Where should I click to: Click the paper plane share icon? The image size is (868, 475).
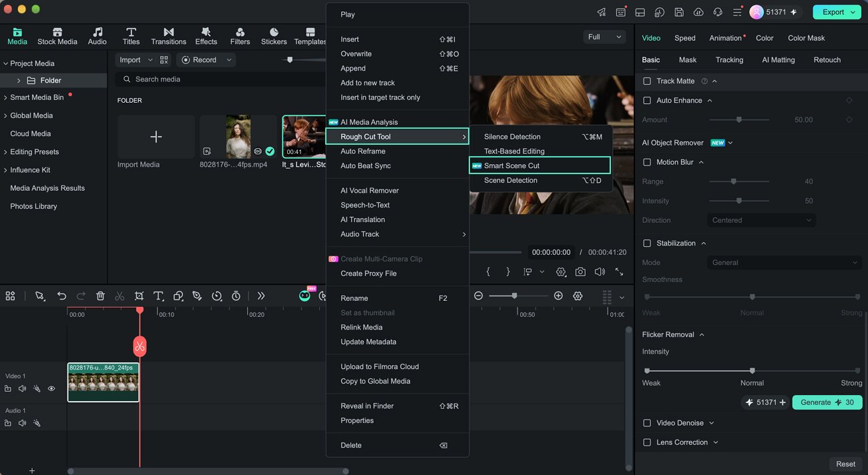(602, 12)
